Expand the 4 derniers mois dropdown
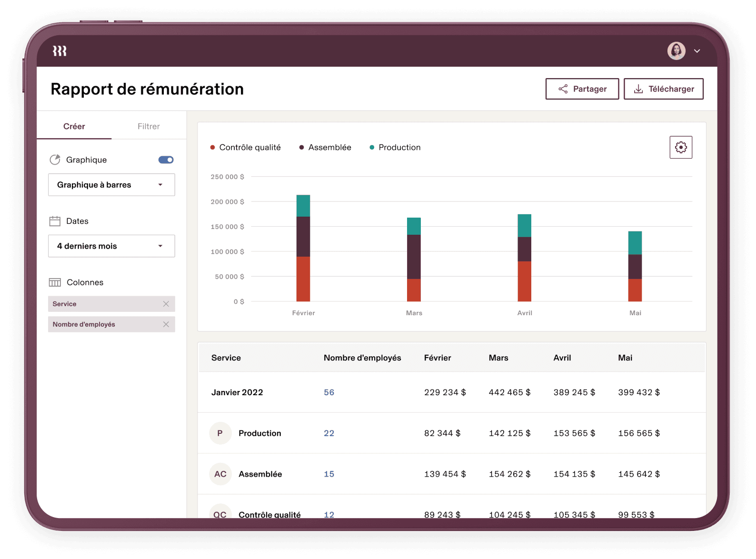Viewport: 756px width, 559px height. click(x=111, y=246)
